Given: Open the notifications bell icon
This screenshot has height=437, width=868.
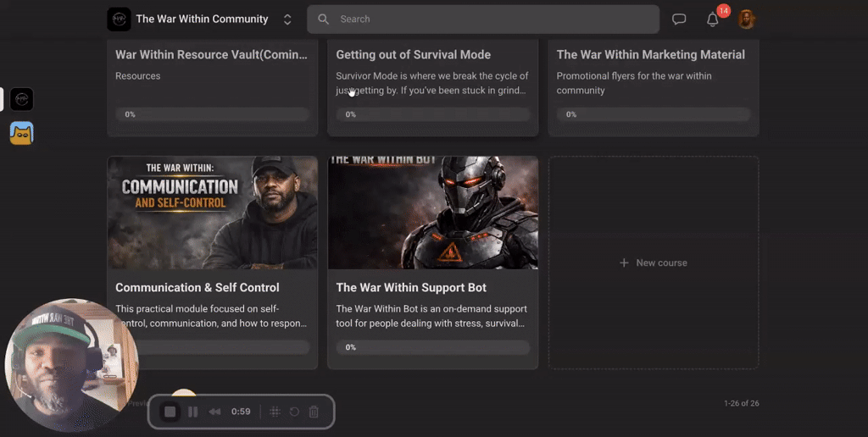Looking at the screenshot, I should click(712, 20).
